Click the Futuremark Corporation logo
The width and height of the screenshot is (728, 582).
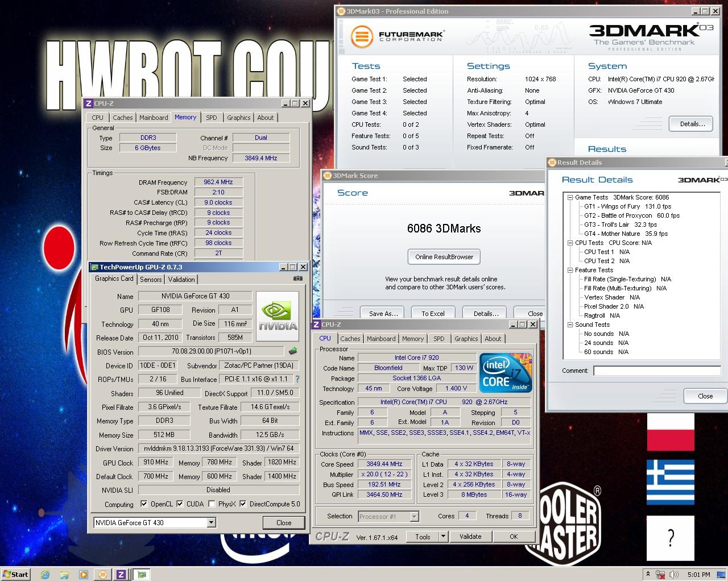tap(396, 38)
